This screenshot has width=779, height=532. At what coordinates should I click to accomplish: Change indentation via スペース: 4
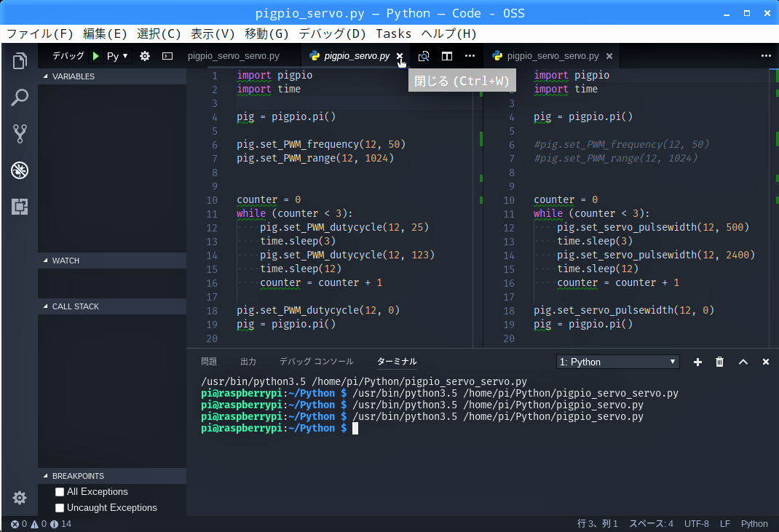coord(652,524)
